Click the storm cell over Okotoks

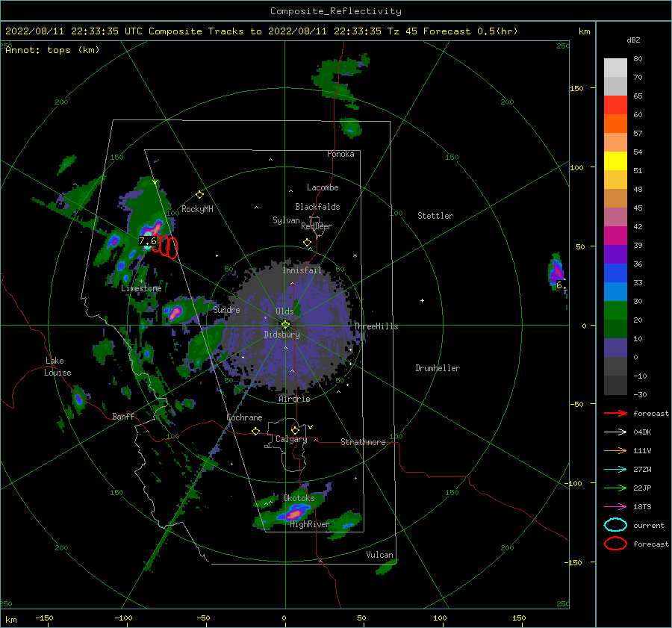click(293, 512)
